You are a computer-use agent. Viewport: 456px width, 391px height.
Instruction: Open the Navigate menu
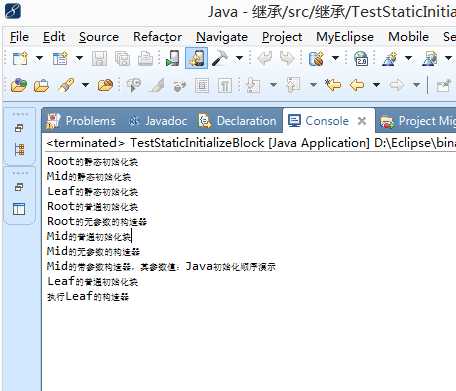(x=222, y=37)
